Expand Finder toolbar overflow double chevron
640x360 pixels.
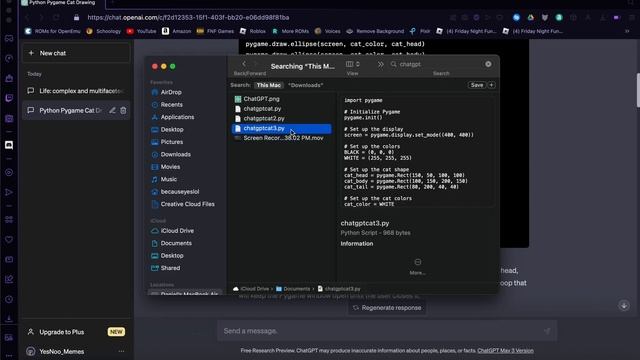pyautogui.click(x=380, y=64)
